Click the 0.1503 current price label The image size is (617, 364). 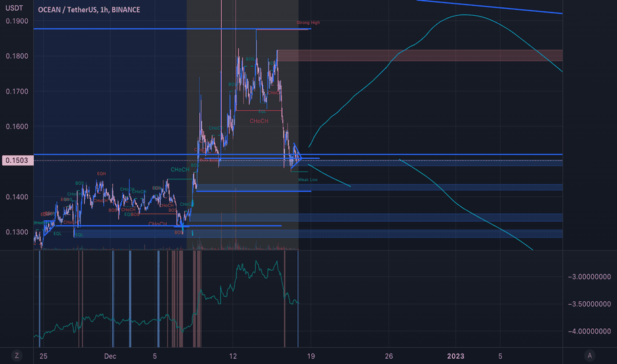click(x=18, y=160)
